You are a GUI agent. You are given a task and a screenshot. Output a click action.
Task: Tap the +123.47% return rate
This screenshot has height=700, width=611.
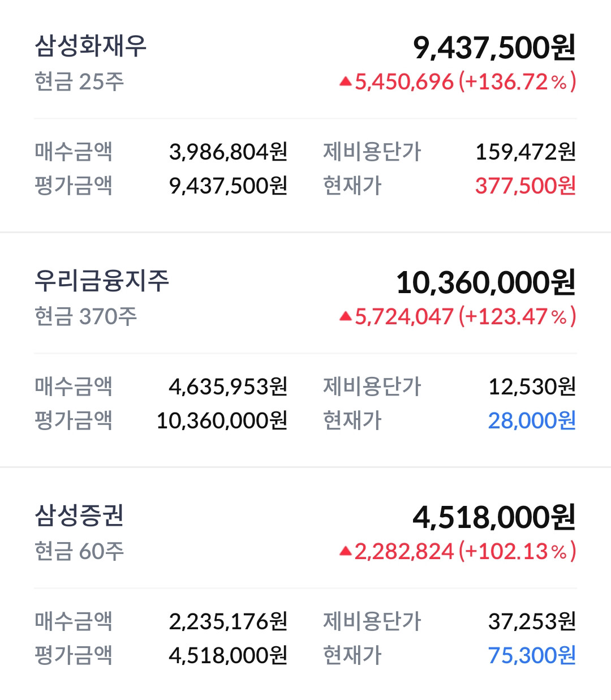pos(517,317)
